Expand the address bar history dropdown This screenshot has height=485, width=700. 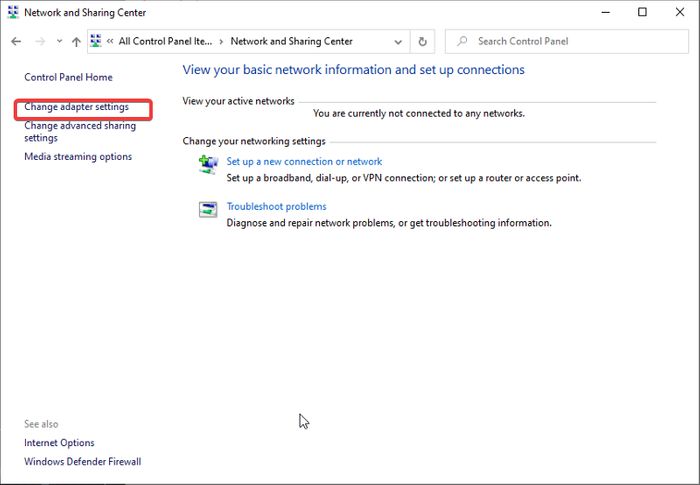click(x=398, y=42)
